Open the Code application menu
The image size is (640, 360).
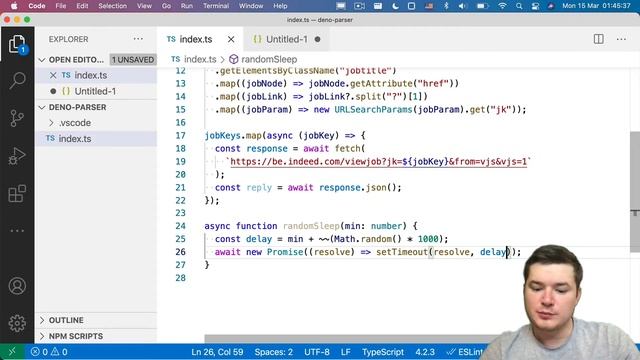click(37, 6)
